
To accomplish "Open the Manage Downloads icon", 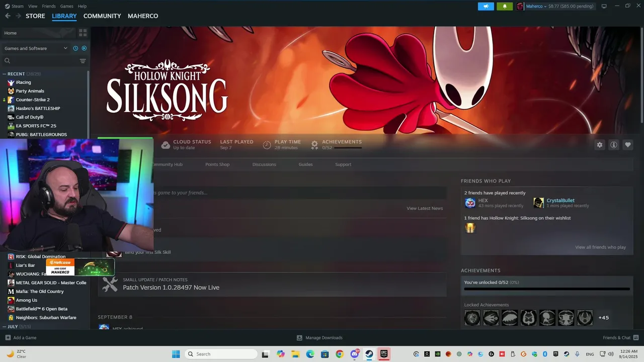I will coord(299,338).
